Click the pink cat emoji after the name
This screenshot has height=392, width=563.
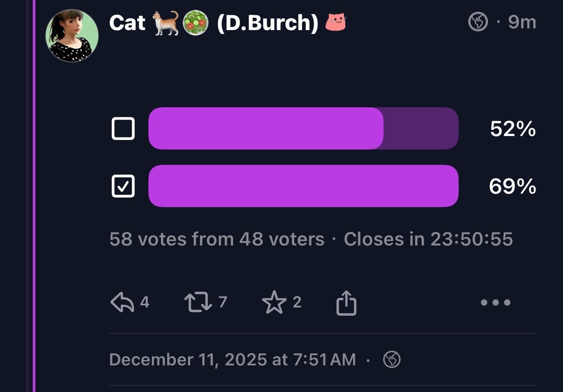336,23
